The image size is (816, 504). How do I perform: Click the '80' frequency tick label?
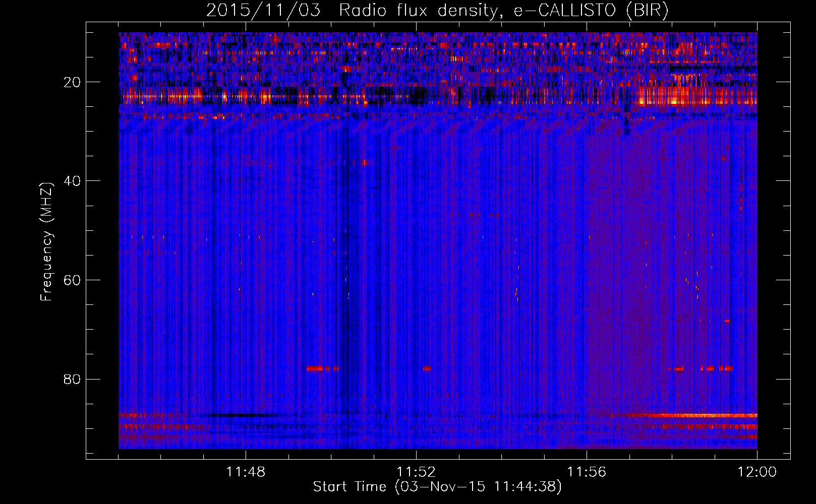tap(73, 379)
